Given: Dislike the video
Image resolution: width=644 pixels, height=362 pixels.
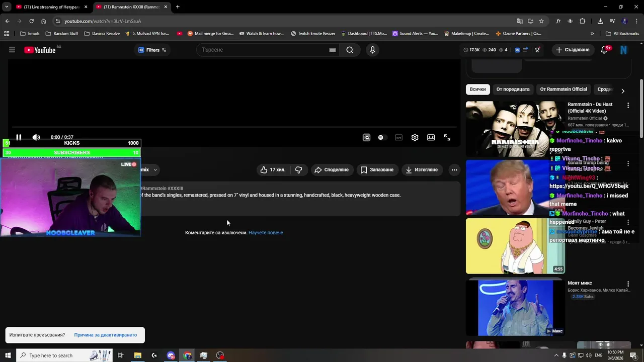Looking at the screenshot, I should coord(299,170).
